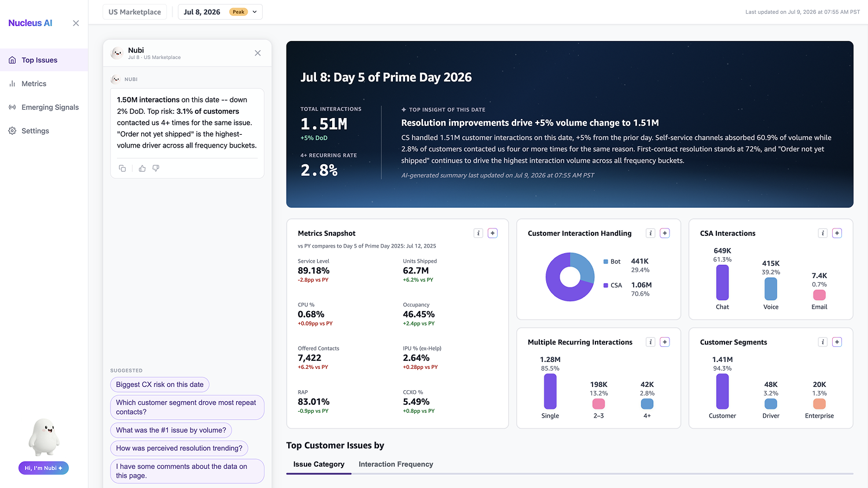Click the Top Issues home icon
The height and width of the screenshot is (488, 868).
(x=12, y=60)
